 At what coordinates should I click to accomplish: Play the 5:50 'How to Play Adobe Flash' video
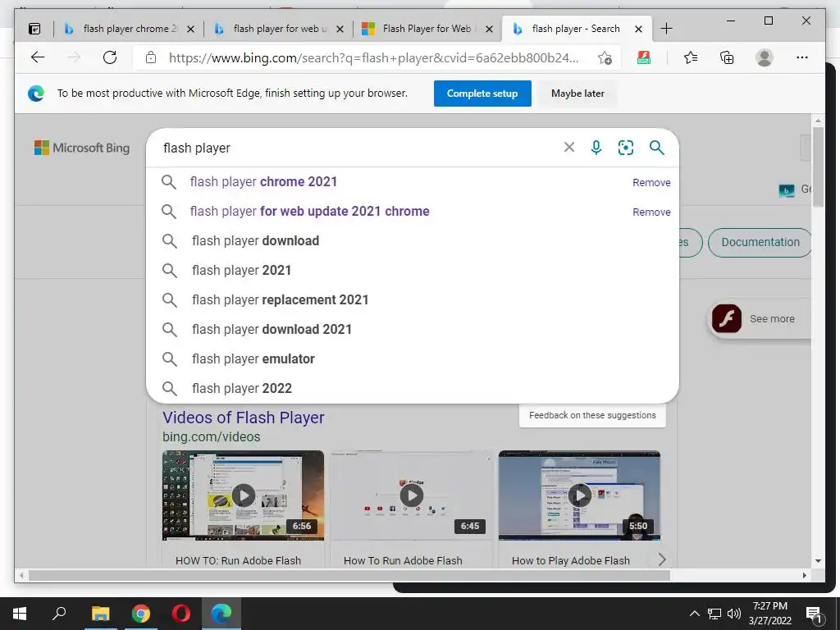pyautogui.click(x=580, y=495)
